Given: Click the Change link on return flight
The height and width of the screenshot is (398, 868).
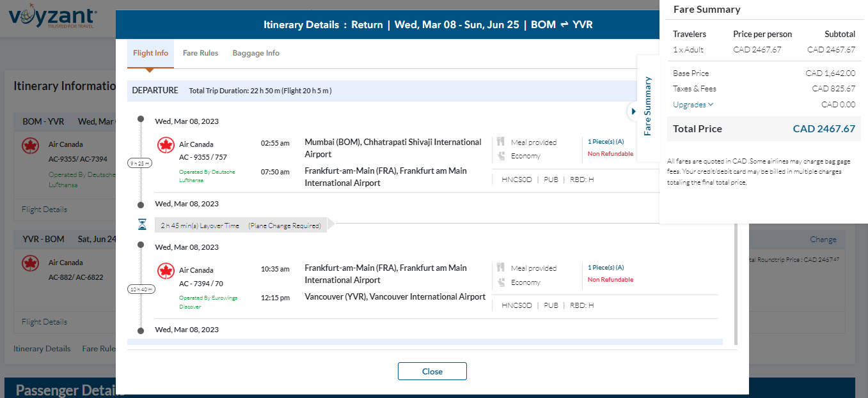Looking at the screenshot, I should [x=823, y=240].
